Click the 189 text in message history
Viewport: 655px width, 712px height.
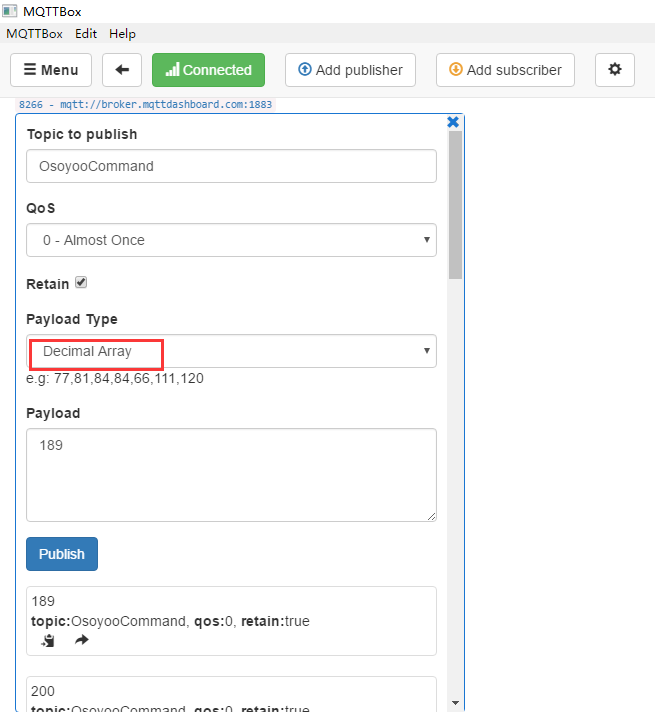(x=43, y=601)
